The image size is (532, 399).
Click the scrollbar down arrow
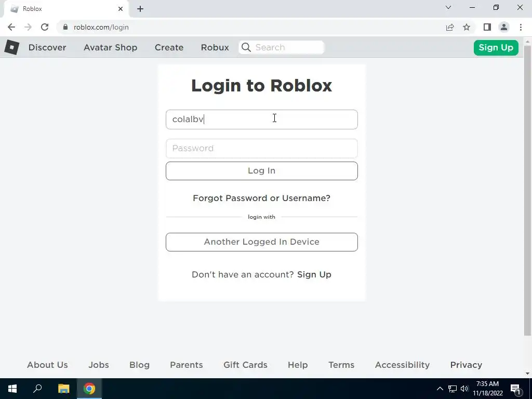528,374
